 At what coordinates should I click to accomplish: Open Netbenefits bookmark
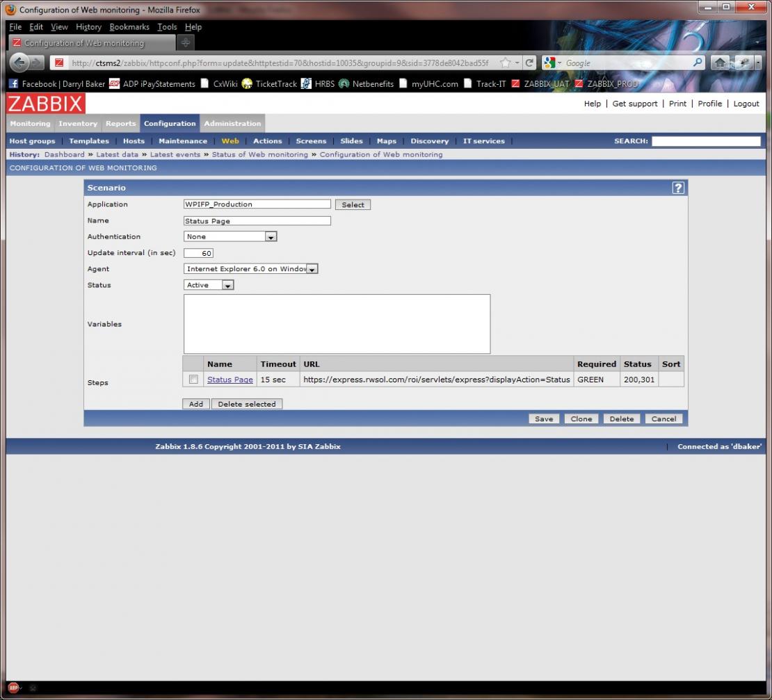pyautogui.click(x=367, y=83)
